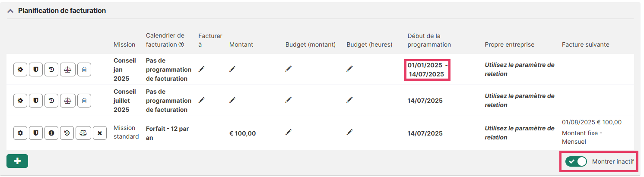The width and height of the screenshot is (644, 177).
Task: Click gear icon in Mission standard row
Action: [x=20, y=133]
